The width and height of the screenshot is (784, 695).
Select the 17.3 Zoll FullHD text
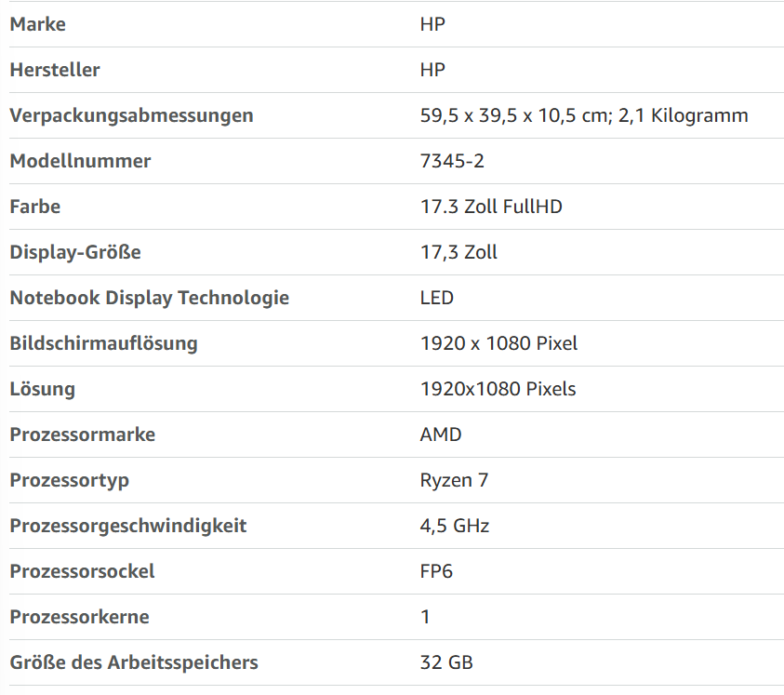click(x=491, y=207)
